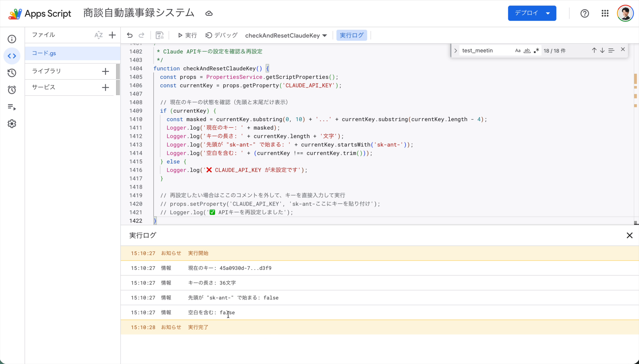Add a new file with plus icon
Image resolution: width=639 pixels, height=364 pixels.
[x=112, y=35]
